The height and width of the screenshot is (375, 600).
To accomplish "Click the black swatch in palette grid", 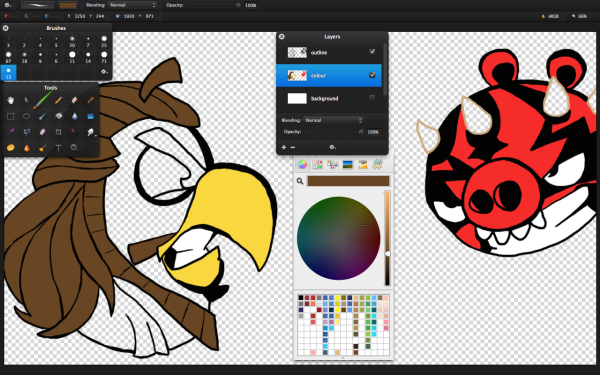I will click(x=301, y=298).
